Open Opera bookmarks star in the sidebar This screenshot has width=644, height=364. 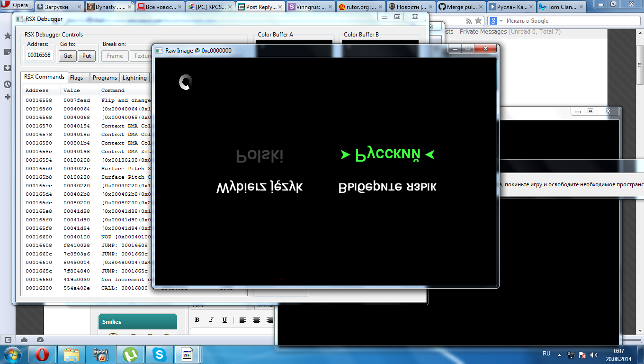pyautogui.click(x=8, y=36)
